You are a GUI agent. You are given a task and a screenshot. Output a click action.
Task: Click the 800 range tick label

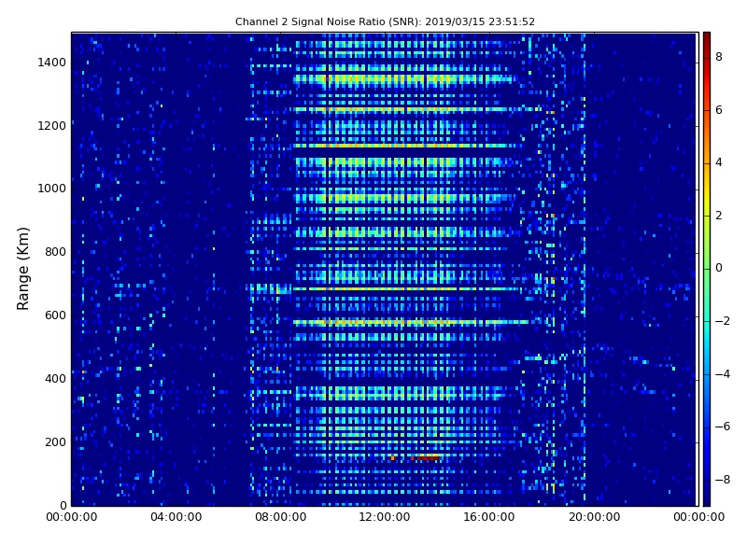coord(55,252)
